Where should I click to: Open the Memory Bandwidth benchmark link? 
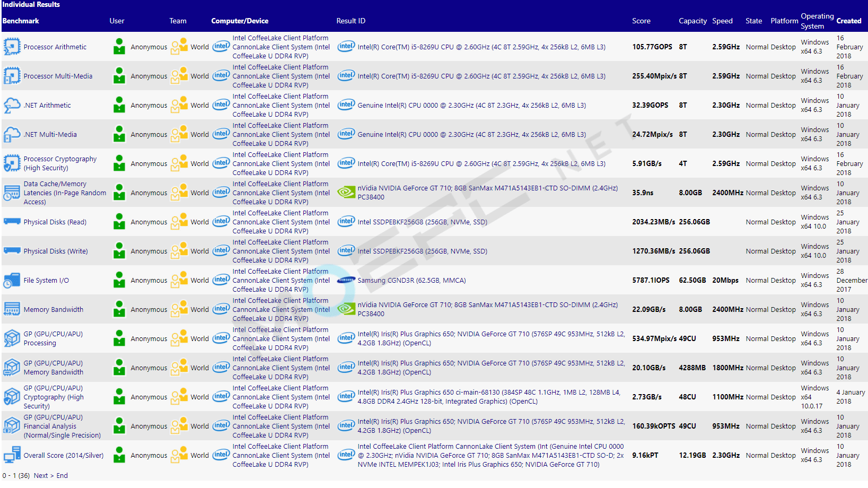click(53, 309)
